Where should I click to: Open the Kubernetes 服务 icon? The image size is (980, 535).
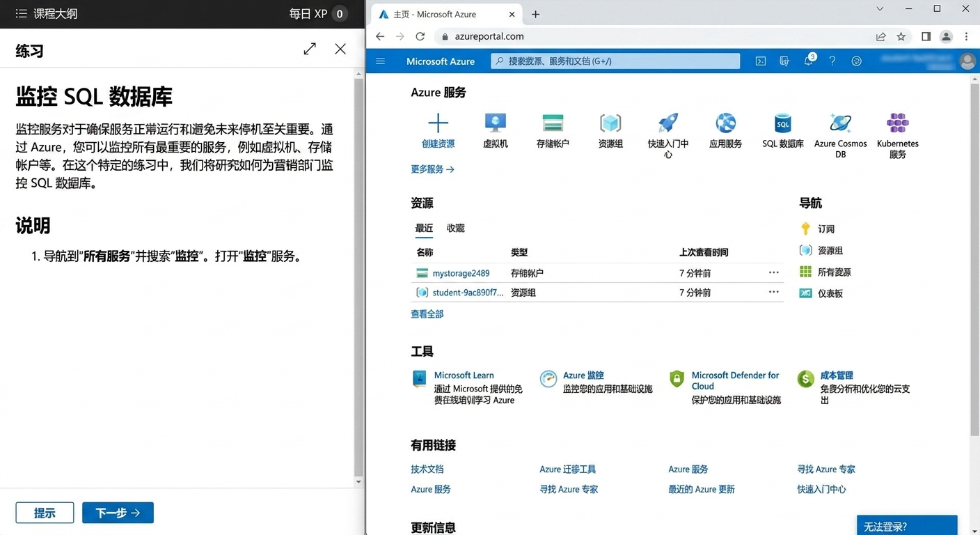(898, 123)
